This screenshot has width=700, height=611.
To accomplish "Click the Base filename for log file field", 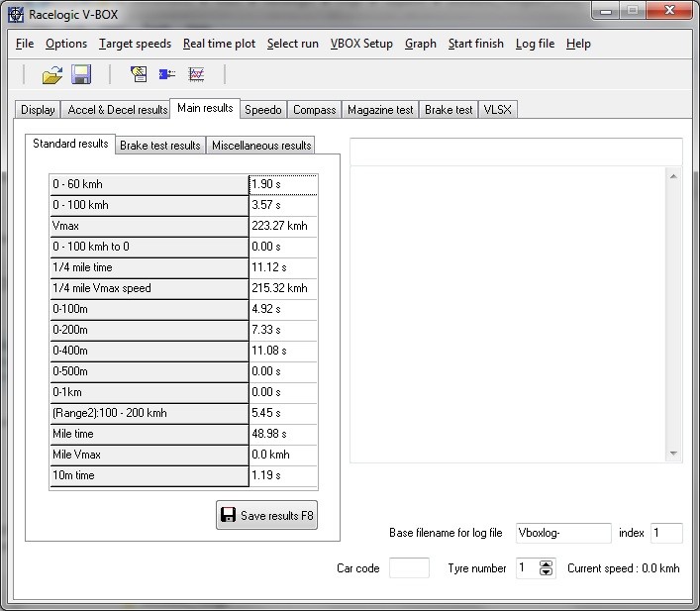I will [563, 533].
